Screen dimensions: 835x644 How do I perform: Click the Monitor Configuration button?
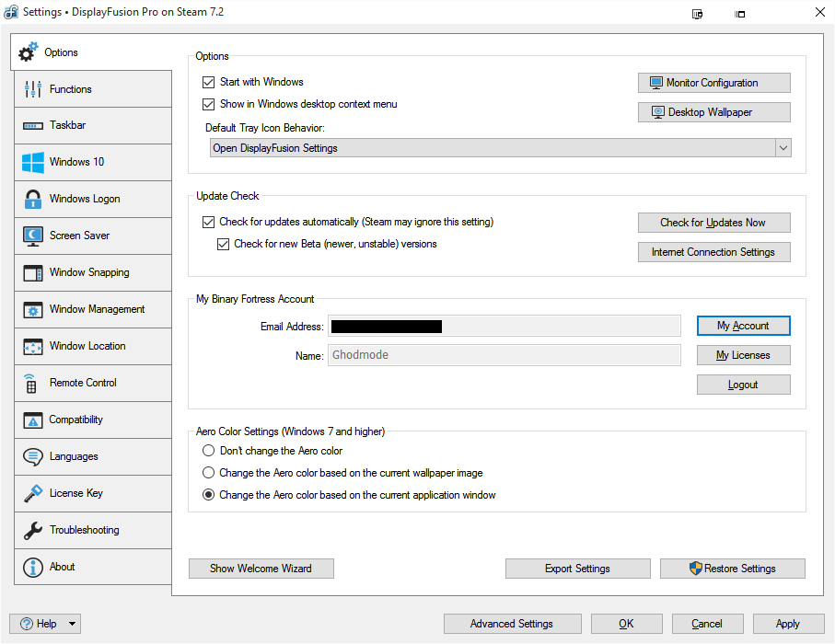pyautogui.click(x=713, y=83)
